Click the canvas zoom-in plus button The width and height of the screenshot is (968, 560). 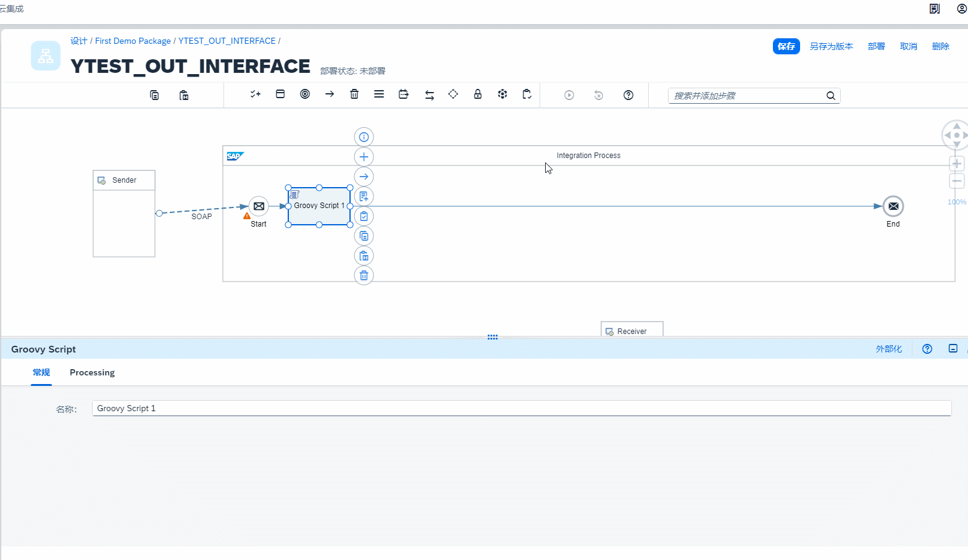[956, 164]
